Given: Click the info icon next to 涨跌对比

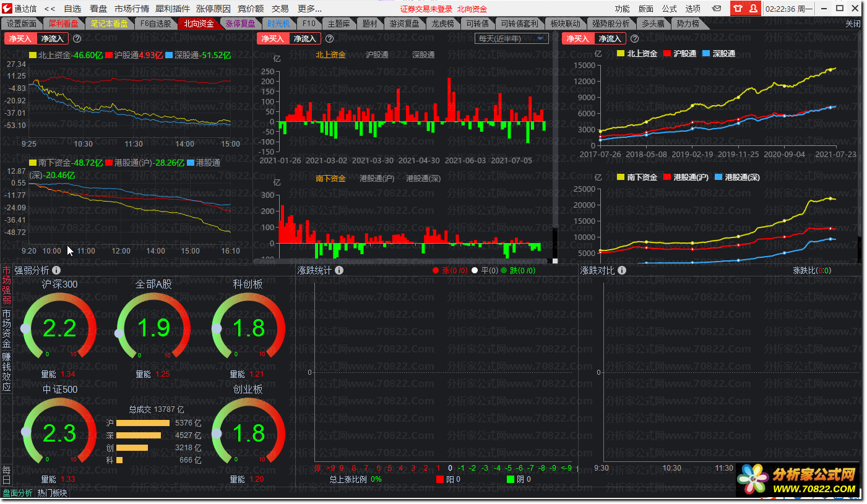Looking at the screenshot, I should pyautogui.click(x=622, y=270).
